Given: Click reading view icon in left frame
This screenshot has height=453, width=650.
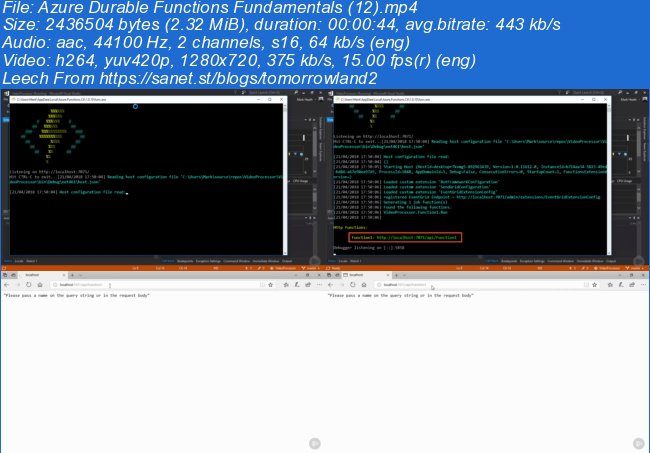Looking at the screenshot, I should pos(262,285).
